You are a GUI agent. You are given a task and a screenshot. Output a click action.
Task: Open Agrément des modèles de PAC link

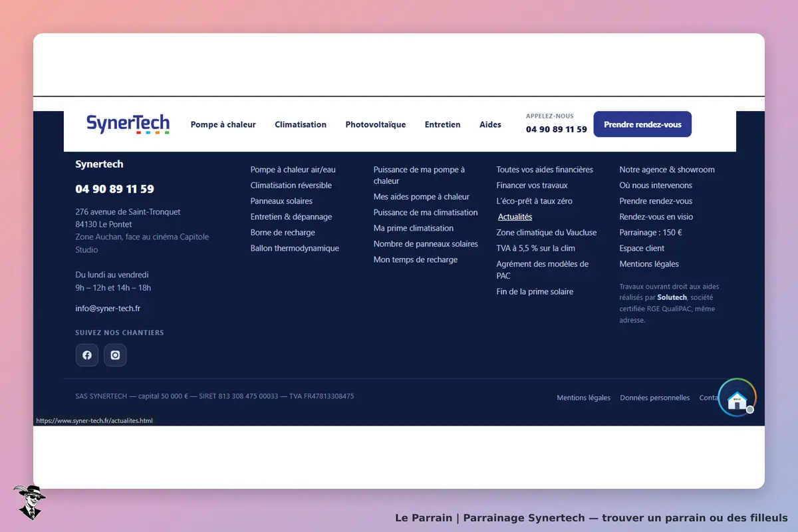(543, 269)
